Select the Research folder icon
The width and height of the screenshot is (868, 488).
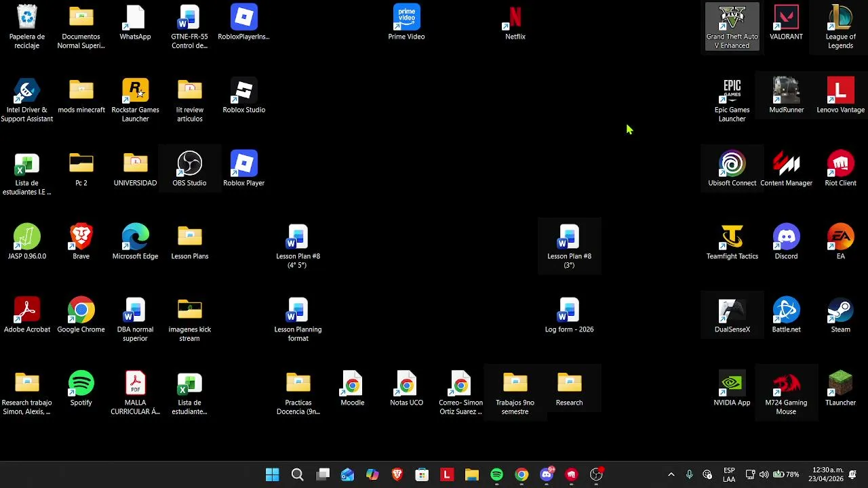click(x=570, y=389)
